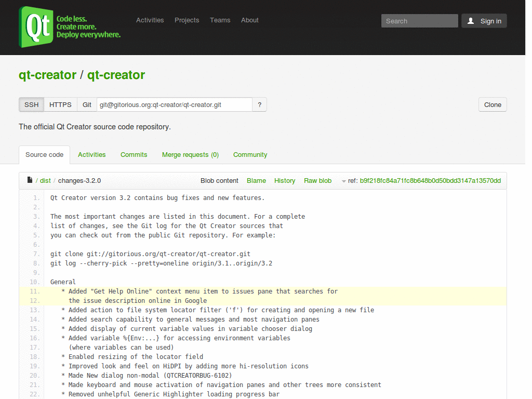Open the qt-creator repository link in title
The width and height of the screenshot is (532, 399).
pos(116,75)
